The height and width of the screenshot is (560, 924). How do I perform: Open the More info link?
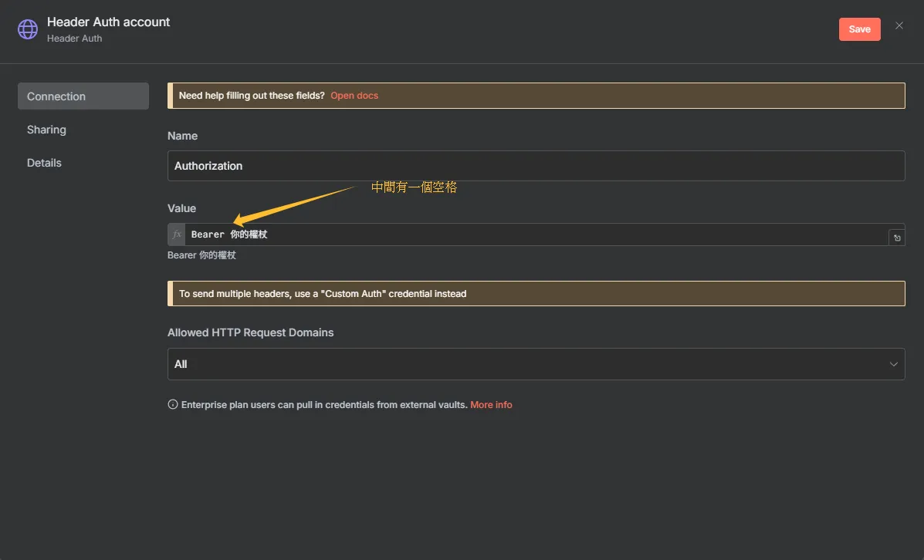tap(491, 404)
